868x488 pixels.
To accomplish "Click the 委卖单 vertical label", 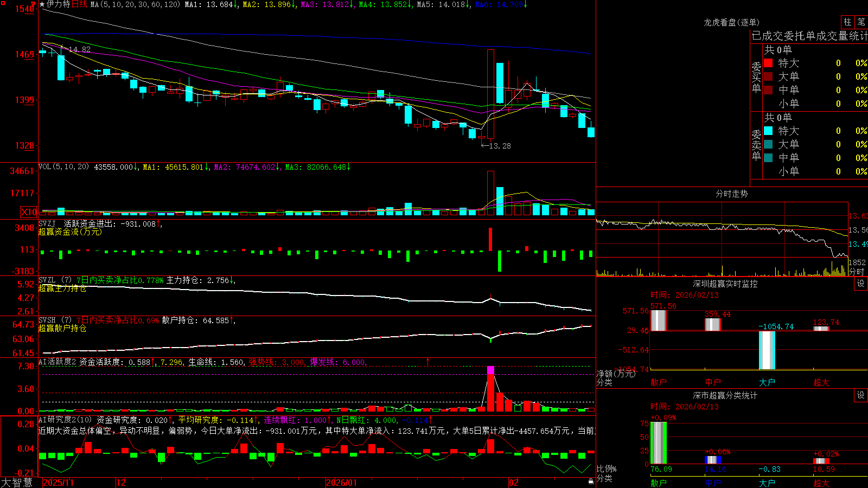I will point(756,144).
